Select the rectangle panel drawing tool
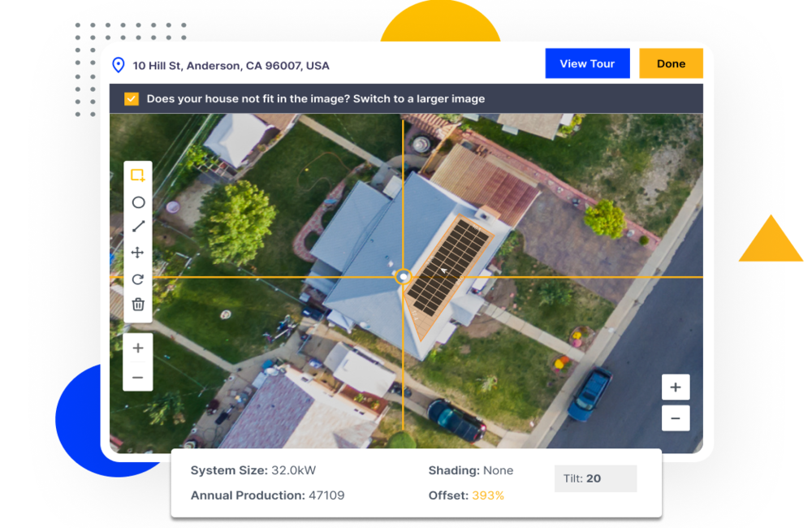Viewport: 812px width, 528px height. pos(138,173)
